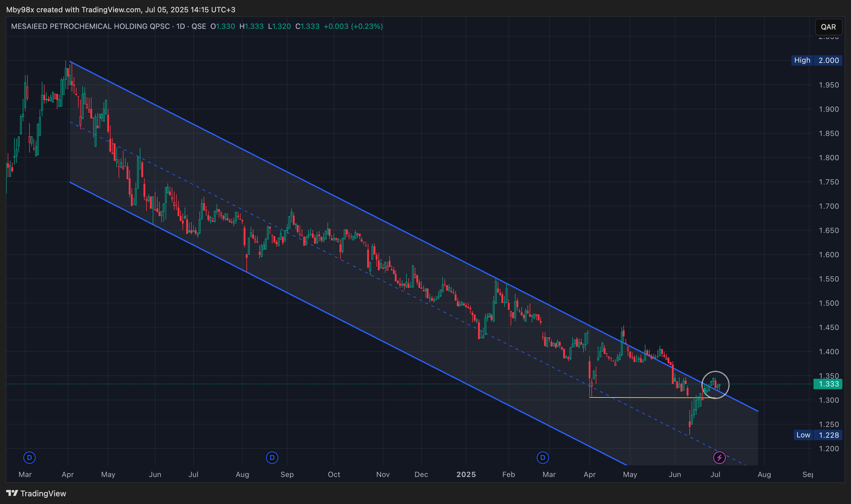Click the Mby98x created with TradingView.com caption
The width and height of the screenshot is (851, 504).
[x=121, y=10]
